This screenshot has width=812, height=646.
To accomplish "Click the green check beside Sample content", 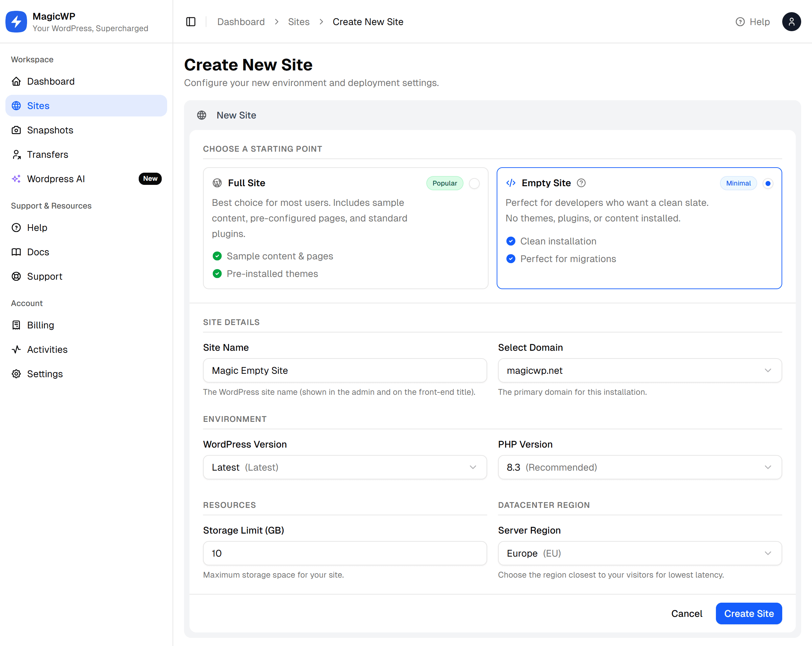I will pyautogui.click(x=217, y=256).
